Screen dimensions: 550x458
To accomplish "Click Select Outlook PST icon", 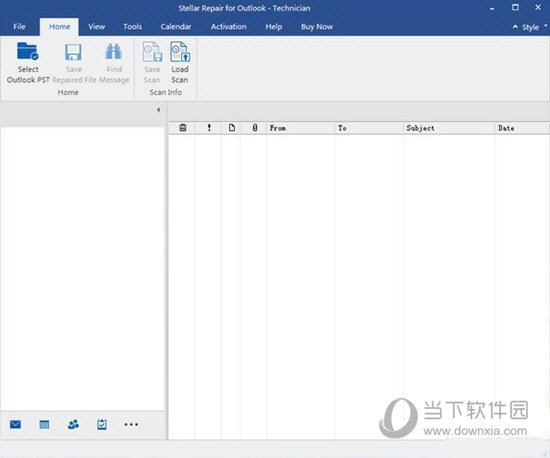I will pyautogui.click(x=28, y=51).
